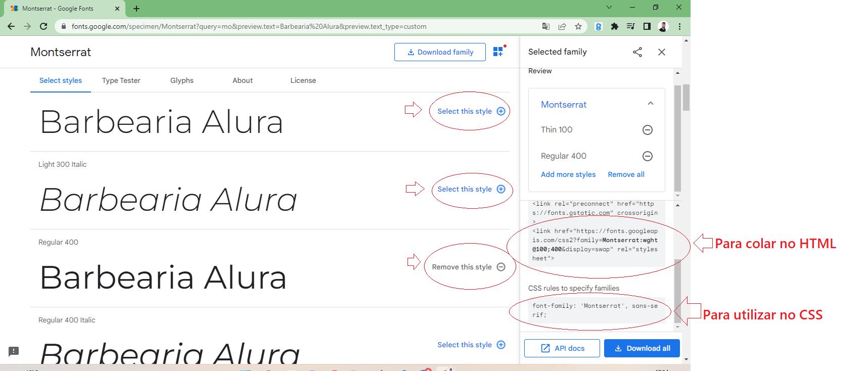Share this page from address bar
Screen dimensions: 868x371
(x=562, y=26)
